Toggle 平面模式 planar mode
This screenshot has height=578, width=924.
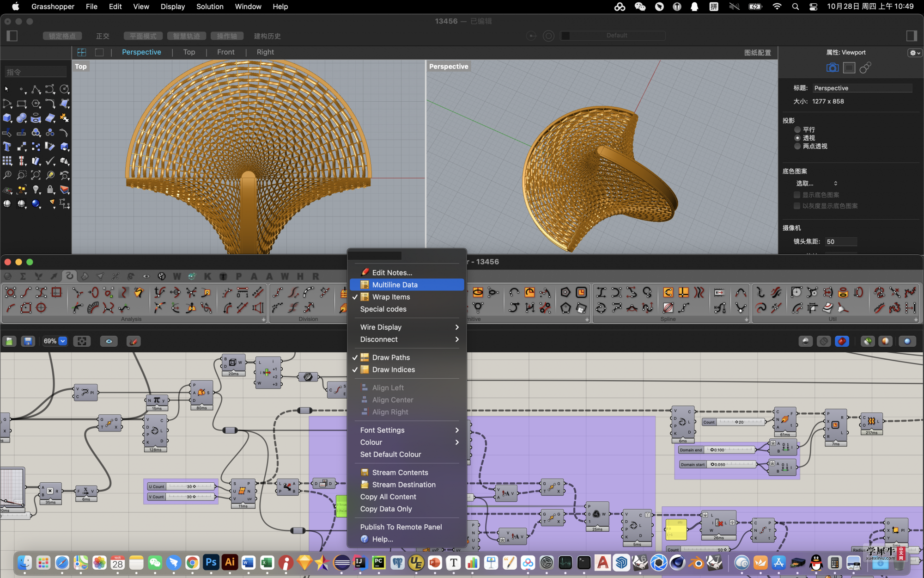pyautogui.click(x=143, y=36)
